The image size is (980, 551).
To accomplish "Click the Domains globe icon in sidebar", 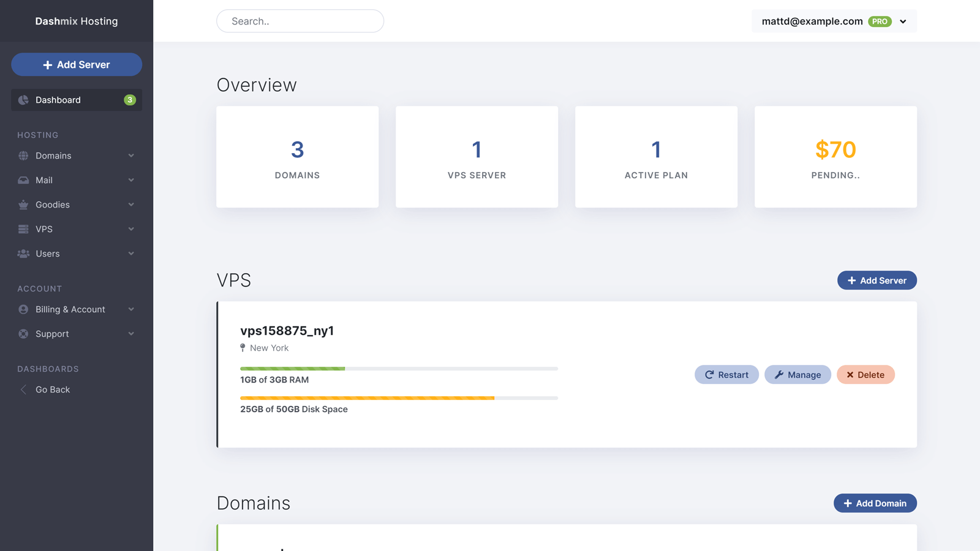I will coord(23,156).
